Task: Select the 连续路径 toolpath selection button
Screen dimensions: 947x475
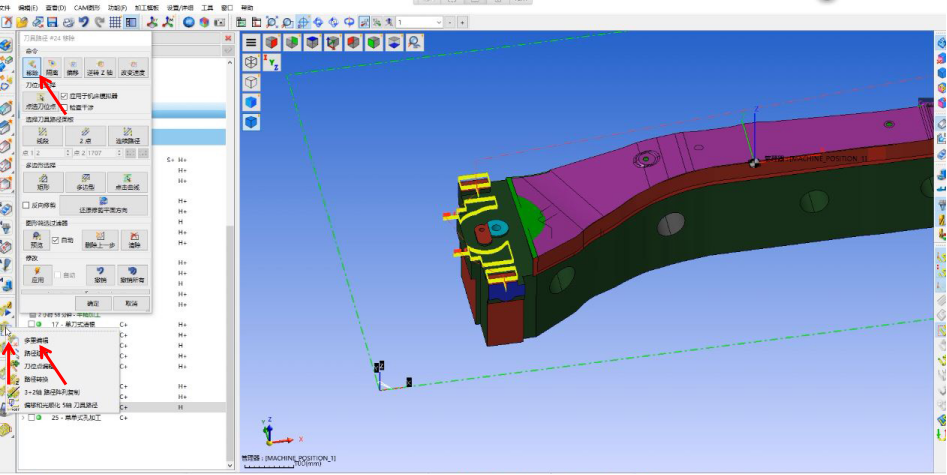Action: pyautogui.click(x=127, y=135)
